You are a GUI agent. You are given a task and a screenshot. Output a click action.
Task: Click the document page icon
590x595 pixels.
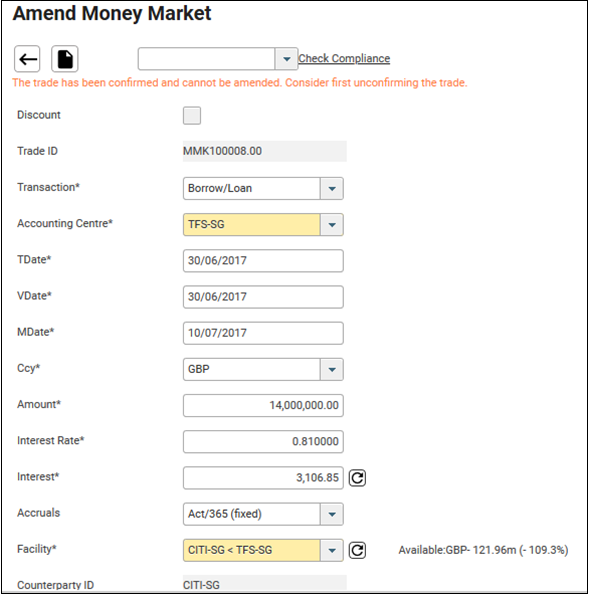[x=65, y=59]
